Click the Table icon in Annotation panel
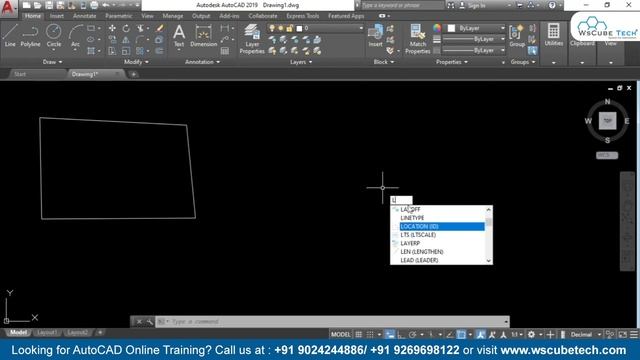 [x=224, y=51]
